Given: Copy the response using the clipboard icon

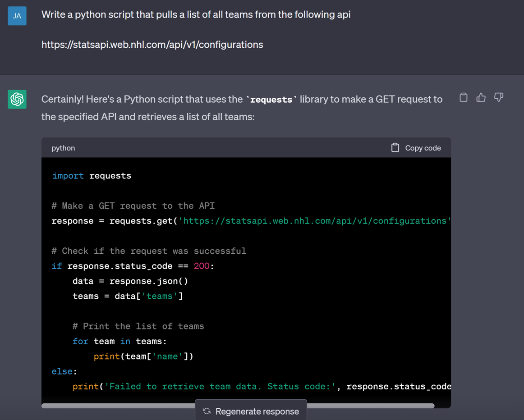Looking at the screenshot, I should [463, 97].
